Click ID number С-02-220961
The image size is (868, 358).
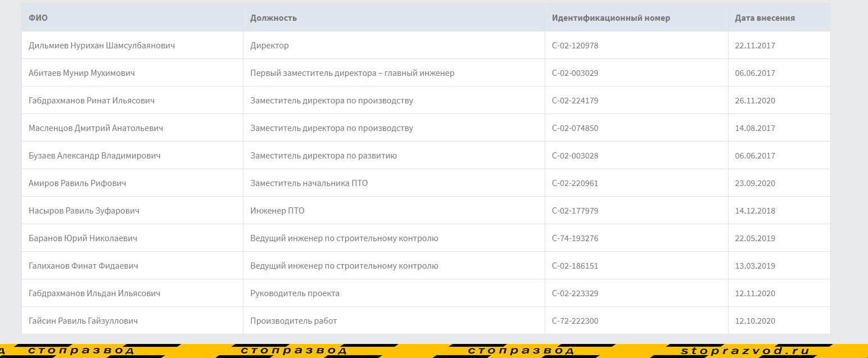[575, 183]
